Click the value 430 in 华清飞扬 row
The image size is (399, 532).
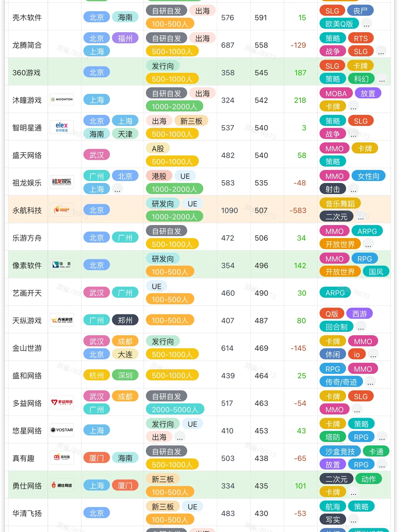(x=261, y=513)
